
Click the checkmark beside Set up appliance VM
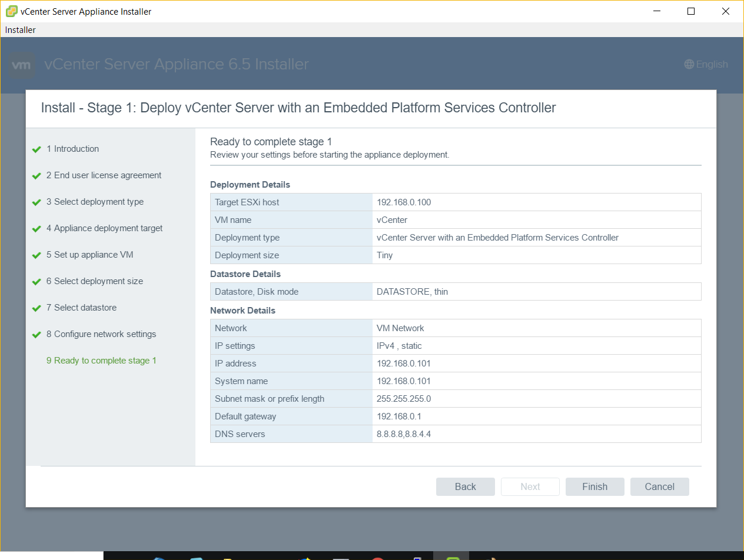[36, 255]
